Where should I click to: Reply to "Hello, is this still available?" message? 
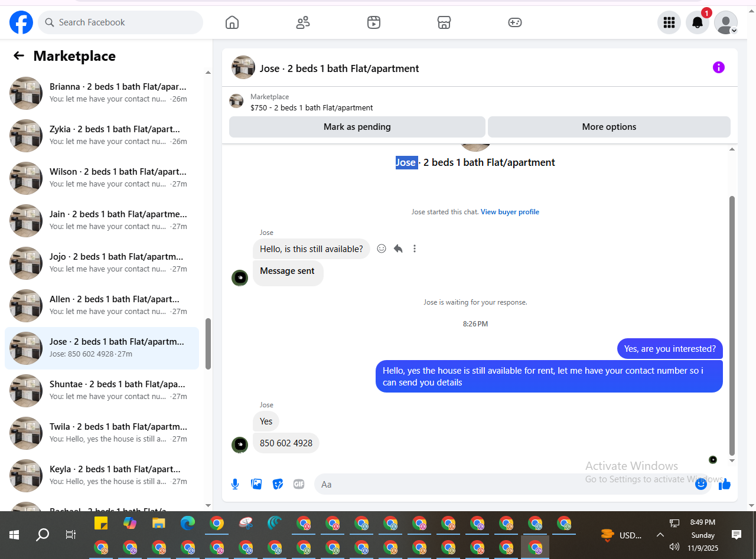[x=398, y=249]
